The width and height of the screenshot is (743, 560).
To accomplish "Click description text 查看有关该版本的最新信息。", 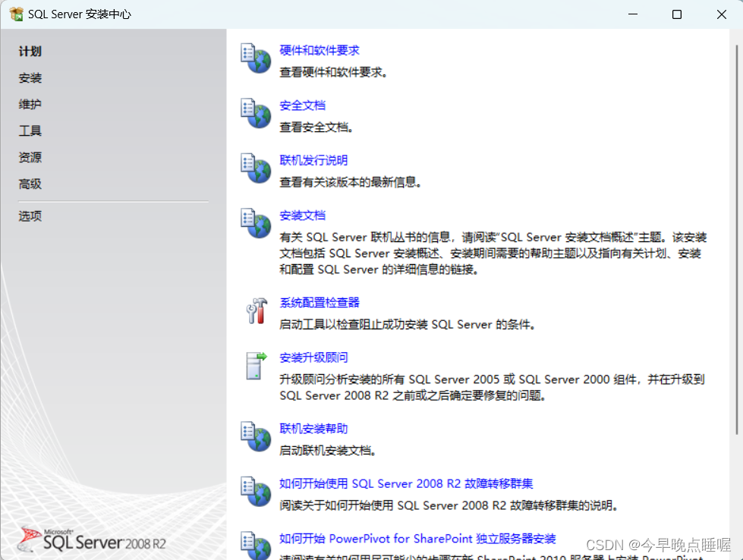I will (351, 182).
